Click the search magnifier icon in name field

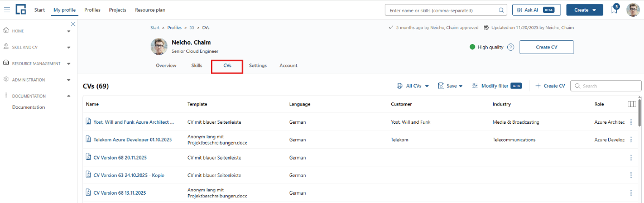point(501,10)
